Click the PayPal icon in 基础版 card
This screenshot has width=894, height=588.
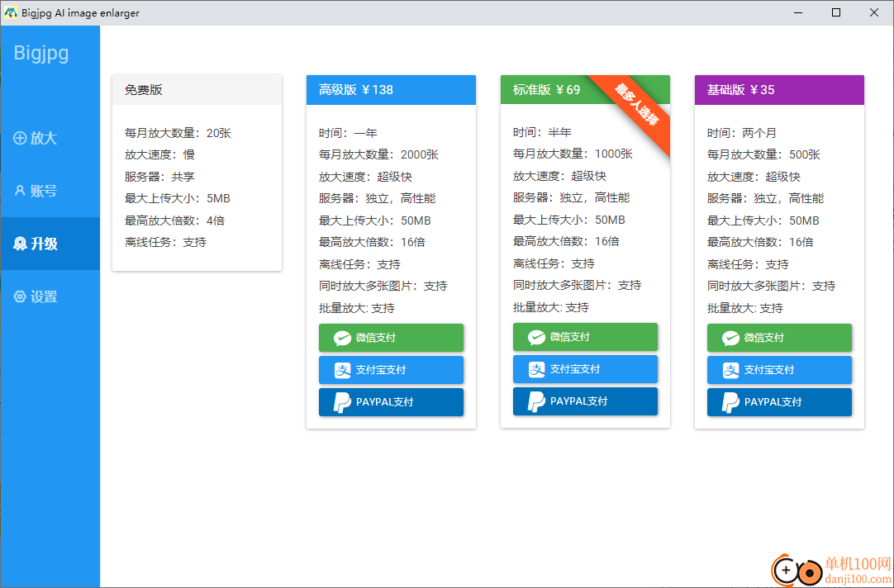(x=730, y=402)
